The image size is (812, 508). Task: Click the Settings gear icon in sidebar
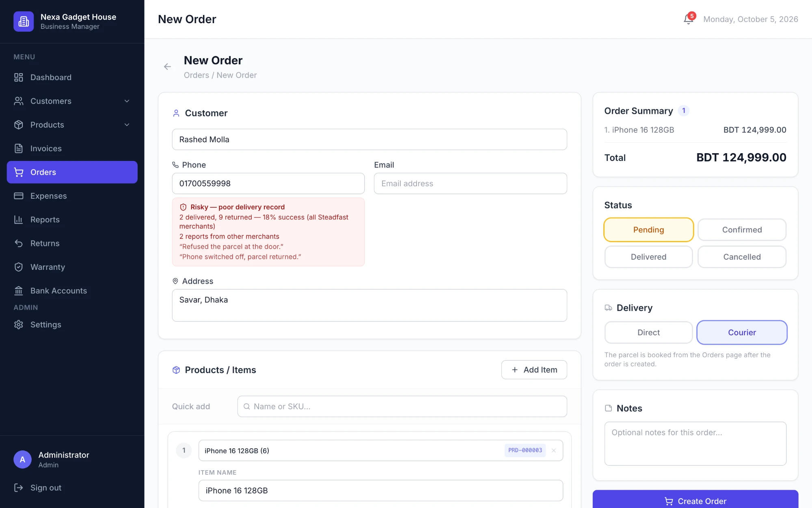tap(19, 325)
